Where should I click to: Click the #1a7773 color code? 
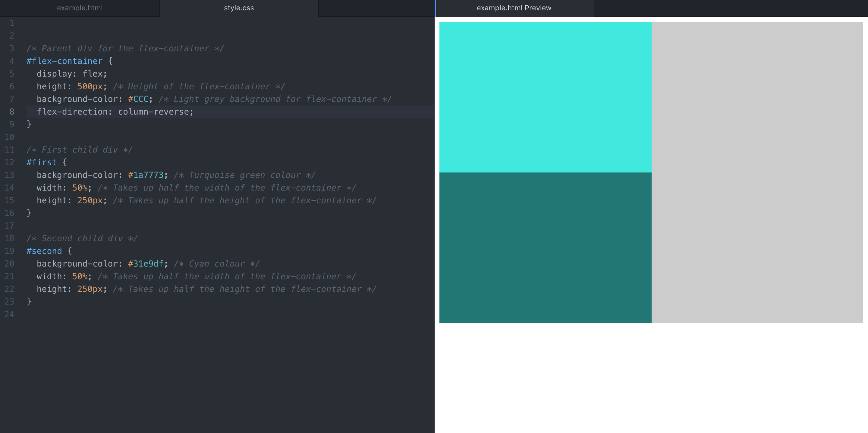[x=146, y=175]
